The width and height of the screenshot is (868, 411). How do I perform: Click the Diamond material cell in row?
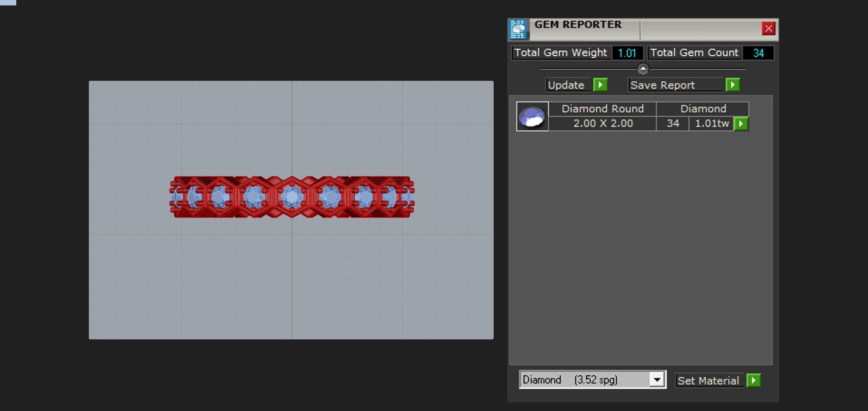point(703,109)
